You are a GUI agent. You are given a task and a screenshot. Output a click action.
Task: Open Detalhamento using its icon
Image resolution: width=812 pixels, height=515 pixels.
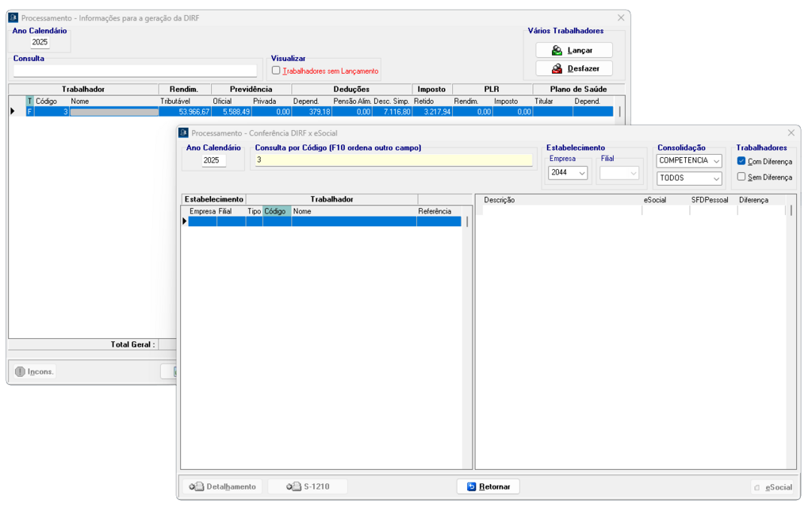[x=193, y=486]
